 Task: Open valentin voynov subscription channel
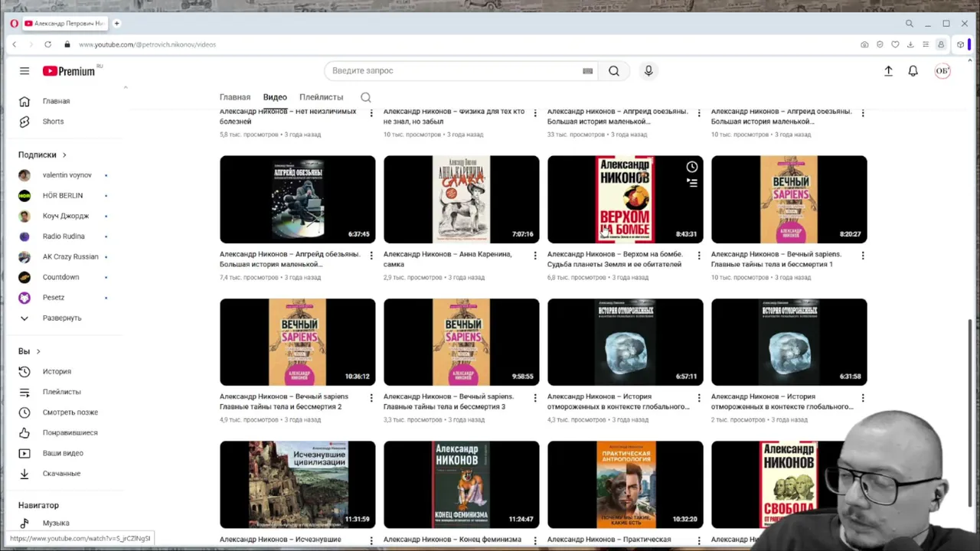67,175
